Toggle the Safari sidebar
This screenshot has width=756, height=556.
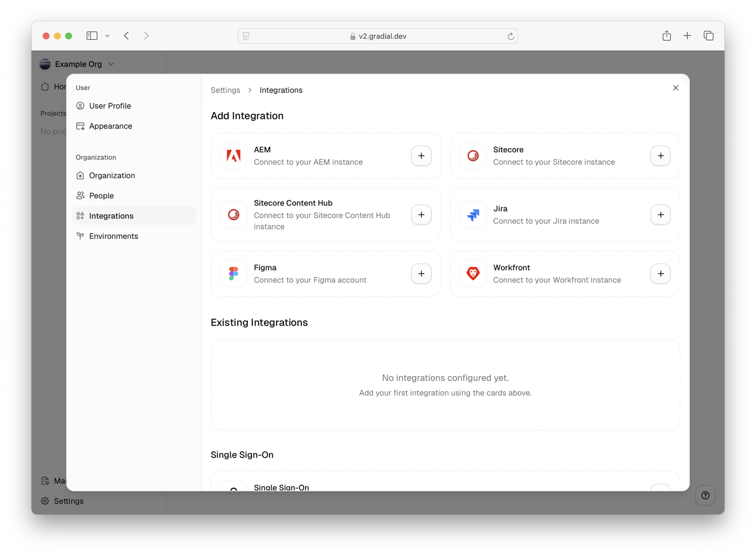click(92, 36)
